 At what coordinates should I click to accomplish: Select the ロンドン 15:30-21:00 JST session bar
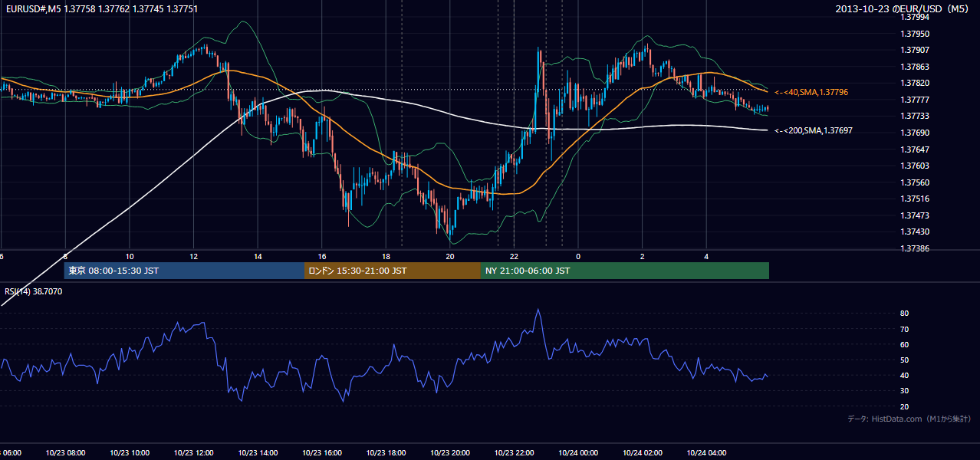[x=393, y=271]
